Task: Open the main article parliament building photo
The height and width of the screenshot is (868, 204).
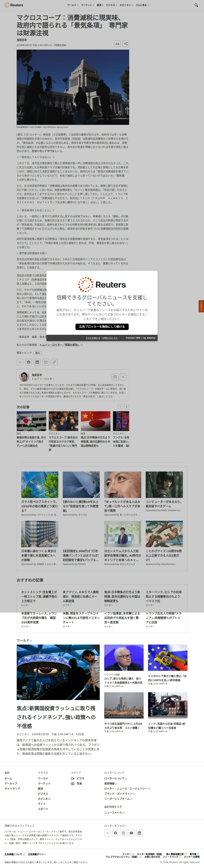Action: (73, 87)
